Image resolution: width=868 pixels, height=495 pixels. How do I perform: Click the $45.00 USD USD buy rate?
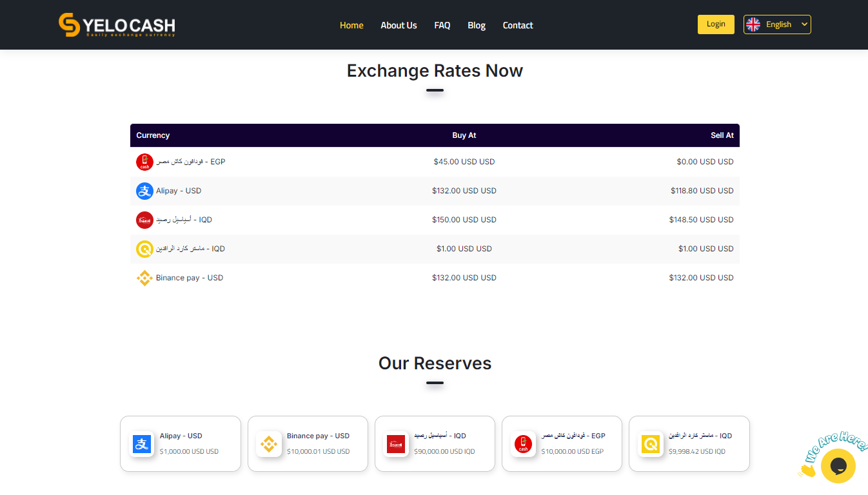pyautogui.click(x=464, y=162)
